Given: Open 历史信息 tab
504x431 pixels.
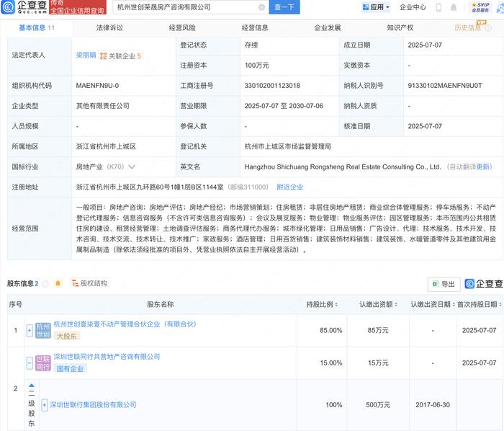Looking at the screenshot, I should (468, 28).
